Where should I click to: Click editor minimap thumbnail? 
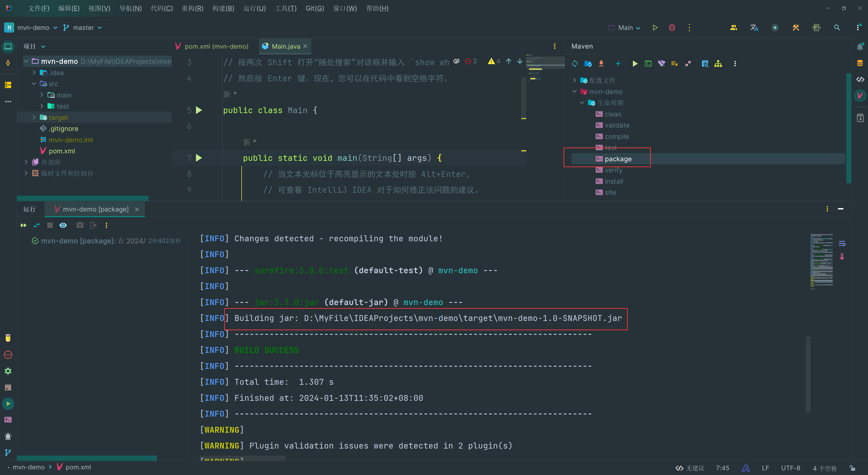point(545,69)
